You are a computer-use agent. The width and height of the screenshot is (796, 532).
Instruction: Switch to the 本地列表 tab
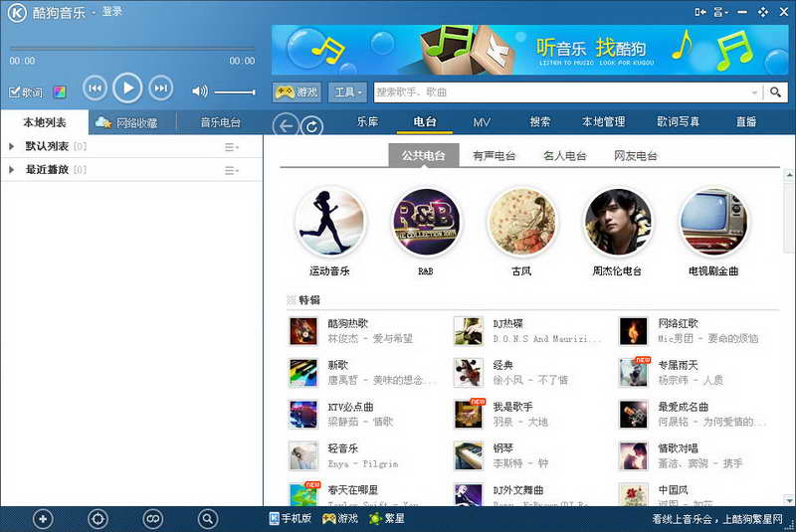tap(45, 122)
